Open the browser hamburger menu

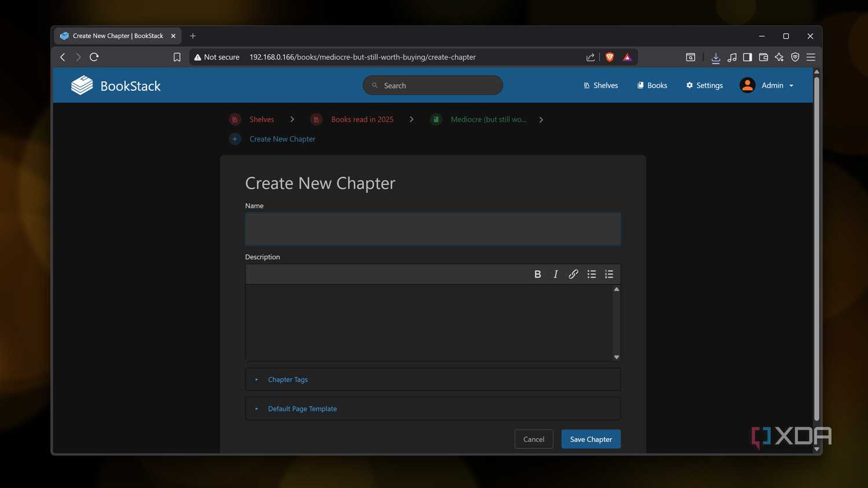tap(811, 57)
